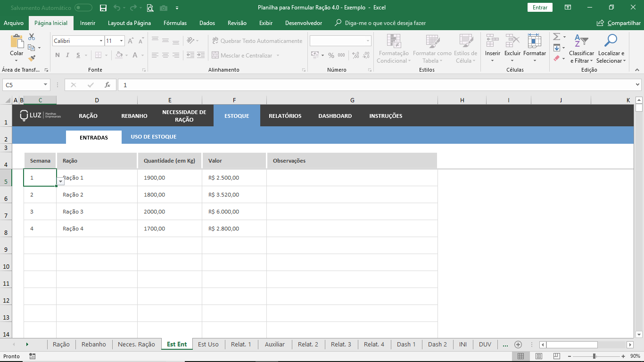The image size is (644, 362).
Task: Toggle Quebrar Texto Automaticamente
Action: click(257, 41)
